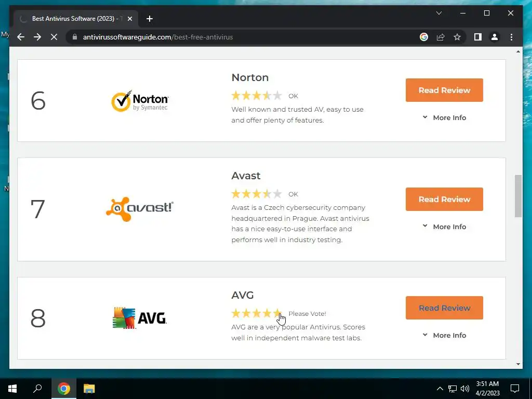532x399 pixels.
Task: Open the tab search chevron in title bar
Action: pos(438,13)
